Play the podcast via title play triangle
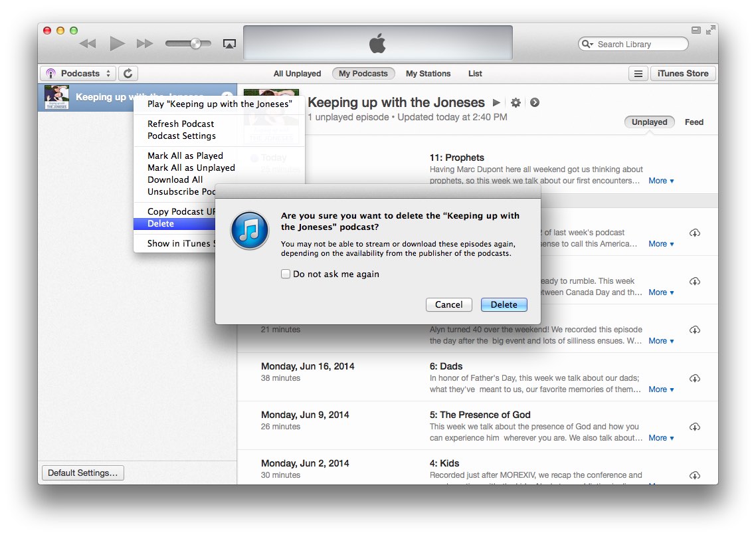Screen dimensions: 756x537 [x=496, y=102]
